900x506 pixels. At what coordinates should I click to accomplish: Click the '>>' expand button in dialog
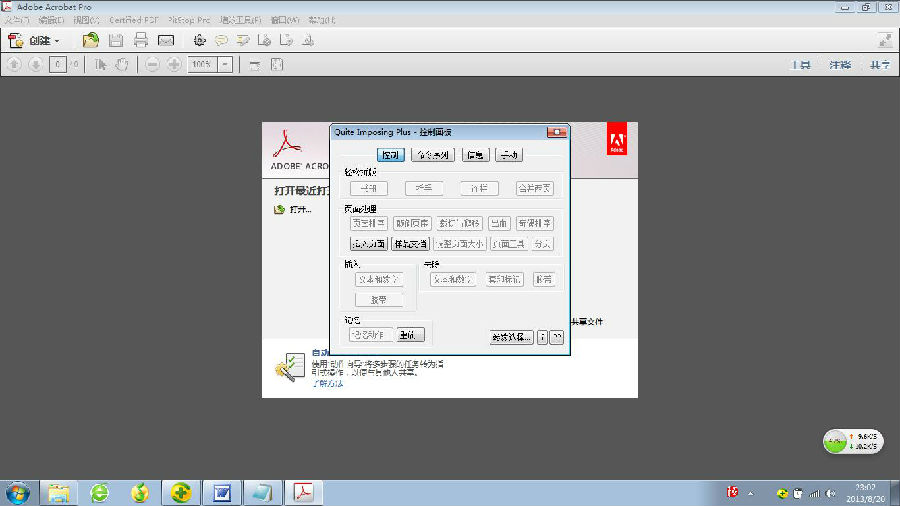coord(557,337)
